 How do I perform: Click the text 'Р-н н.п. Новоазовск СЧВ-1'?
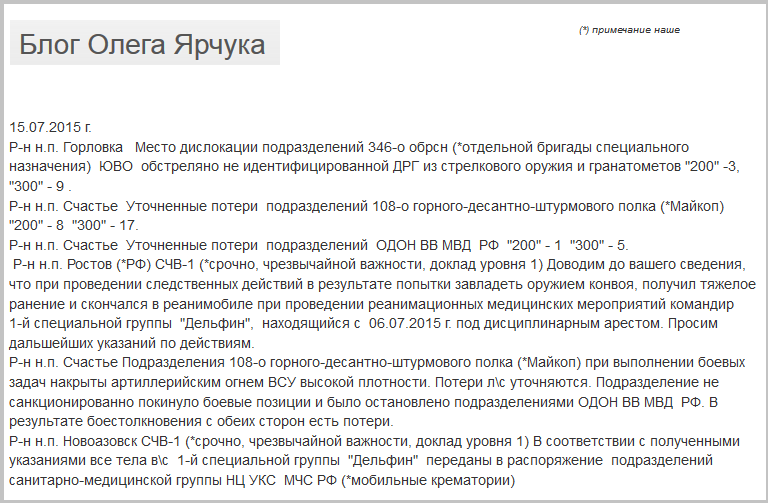click(x=95, y=441)
